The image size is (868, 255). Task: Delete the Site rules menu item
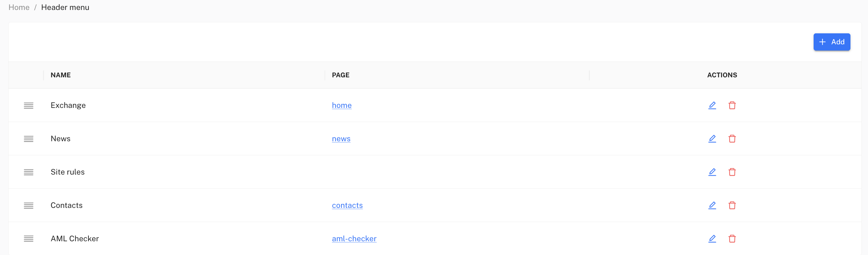[x=732, y=172]
